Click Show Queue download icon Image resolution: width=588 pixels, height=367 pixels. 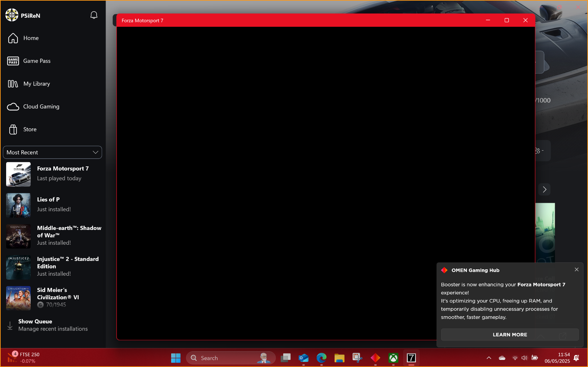point(10,325)
